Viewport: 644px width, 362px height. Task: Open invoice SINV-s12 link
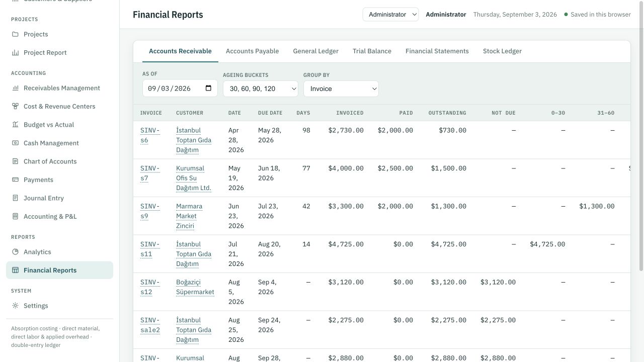pyautogui.click(x=150, y=287)
